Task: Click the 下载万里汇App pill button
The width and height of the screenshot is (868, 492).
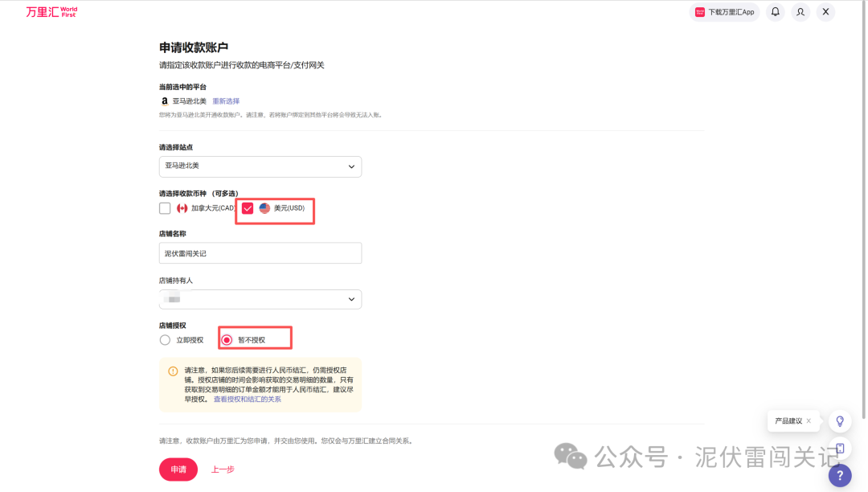Action: (725, 11)
